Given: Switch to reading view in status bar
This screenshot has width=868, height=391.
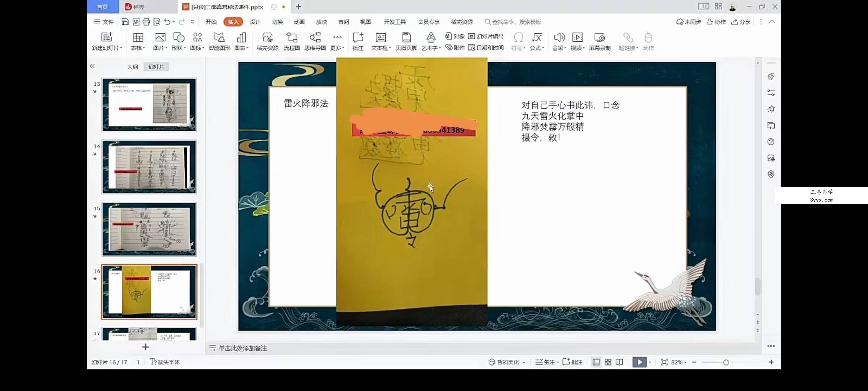Looking at the screenshot, I should click(x=620, y=362).
